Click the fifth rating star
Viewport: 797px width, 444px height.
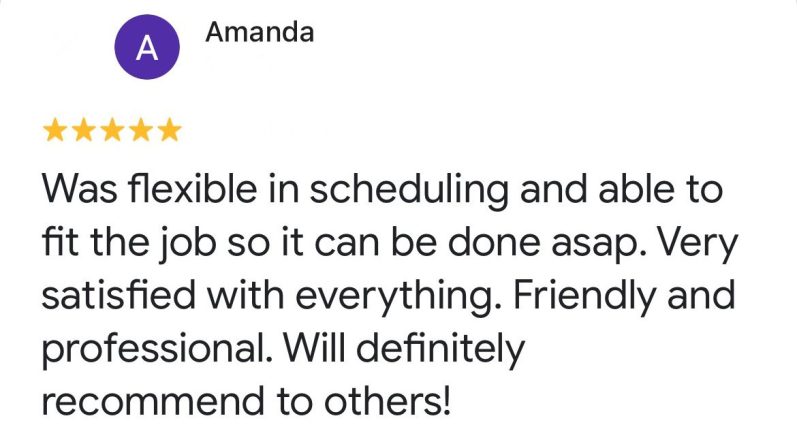[x=170, y=129]
